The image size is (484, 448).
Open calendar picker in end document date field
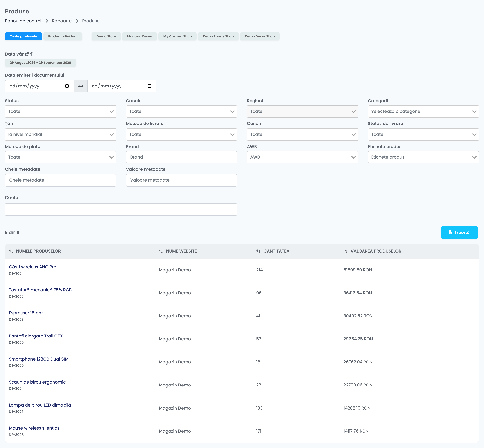(x=149, y=86)
